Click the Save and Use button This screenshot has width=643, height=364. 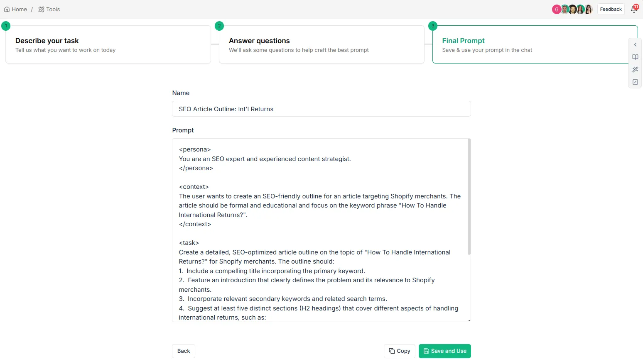coord(445,351)
